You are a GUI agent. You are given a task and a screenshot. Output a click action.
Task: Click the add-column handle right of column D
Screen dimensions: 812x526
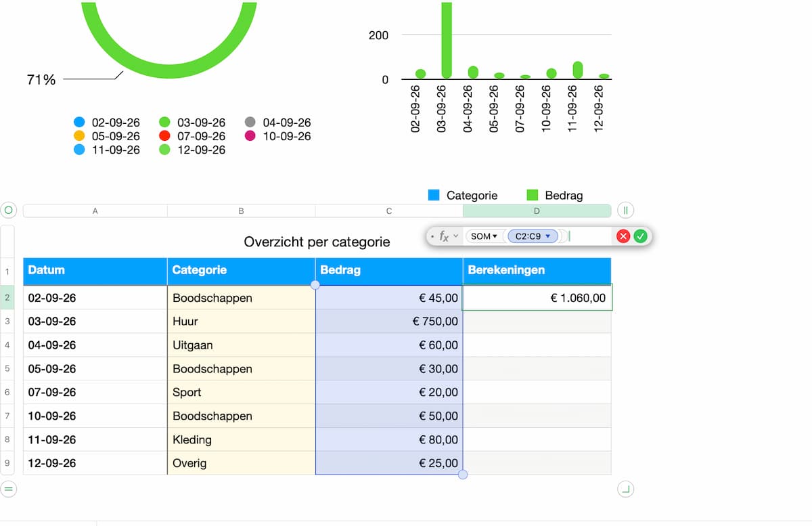tap(626, 211)
